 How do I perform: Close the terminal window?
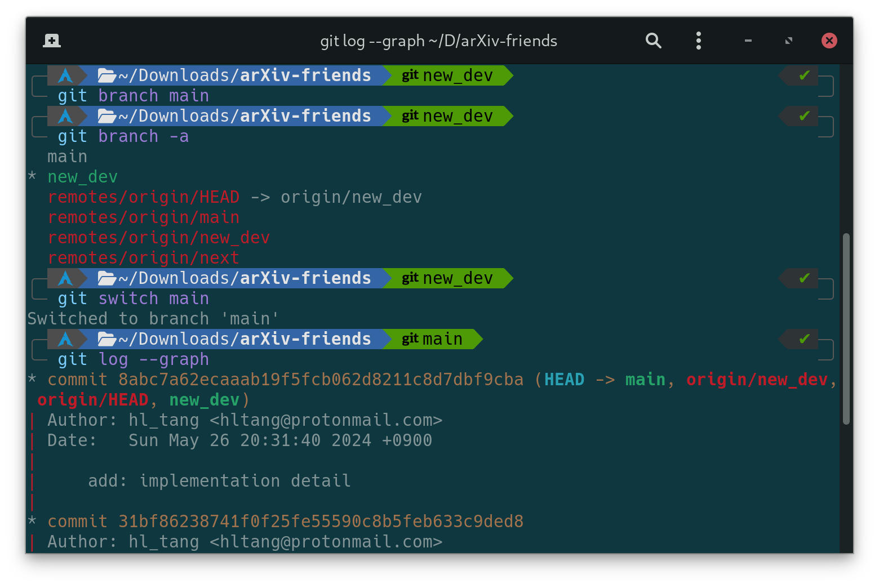point(829,41)
